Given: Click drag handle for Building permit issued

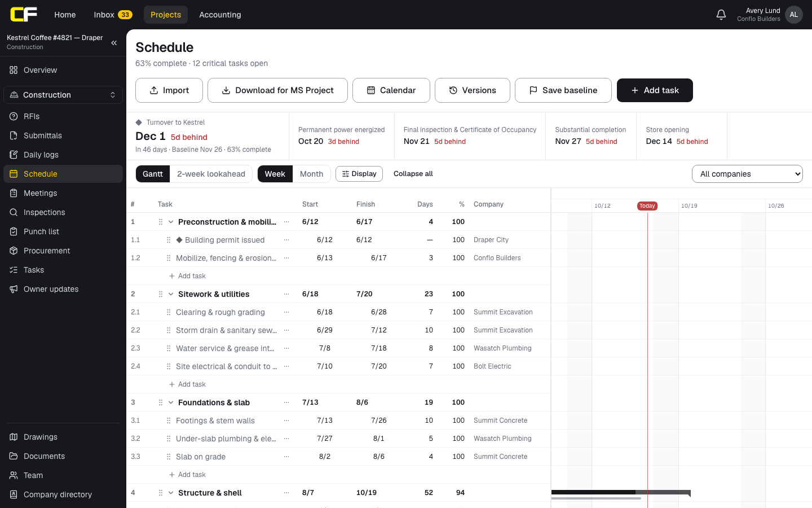Looking at the screenshot, I should (169, 240).
